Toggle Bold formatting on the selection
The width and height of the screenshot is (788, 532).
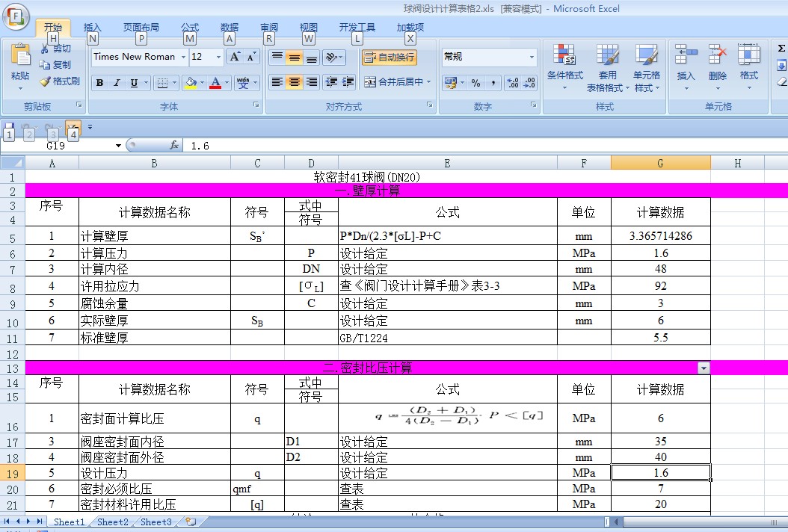point(99,83)
